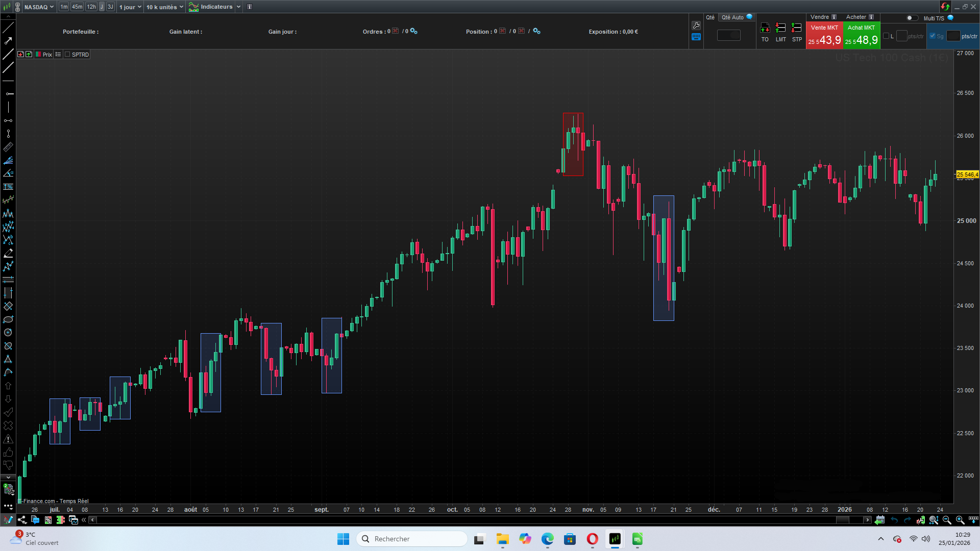Click the share icon in bottom toolbar
This screenshot has height=551, width=980.
[22, 520]
